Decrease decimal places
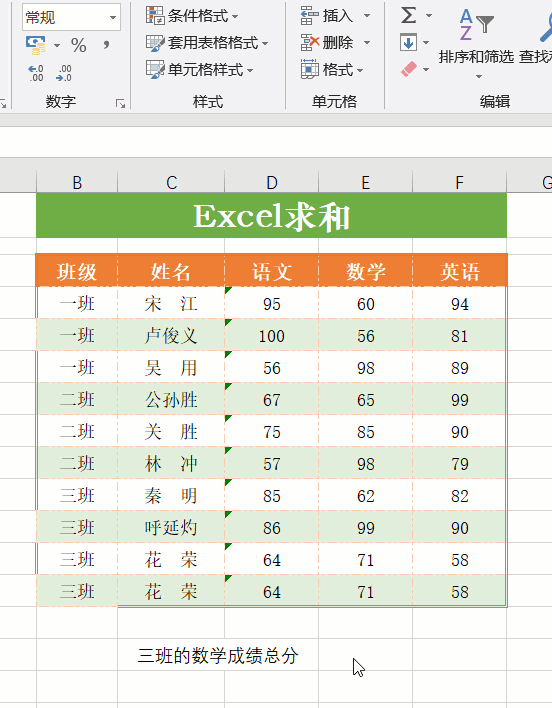The width and height of the screenshot is (552, 708). pyautogui.click(x=64, y=73)
